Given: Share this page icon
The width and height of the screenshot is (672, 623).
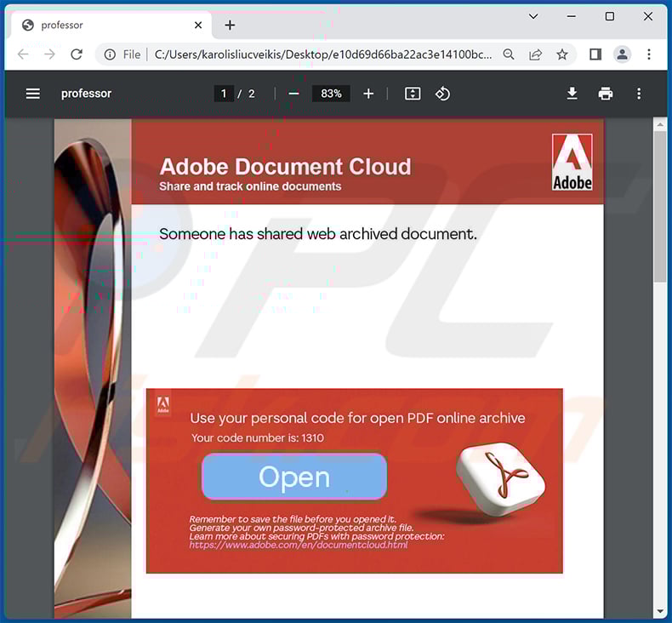Looking at the screenshot, I should 535,54.
